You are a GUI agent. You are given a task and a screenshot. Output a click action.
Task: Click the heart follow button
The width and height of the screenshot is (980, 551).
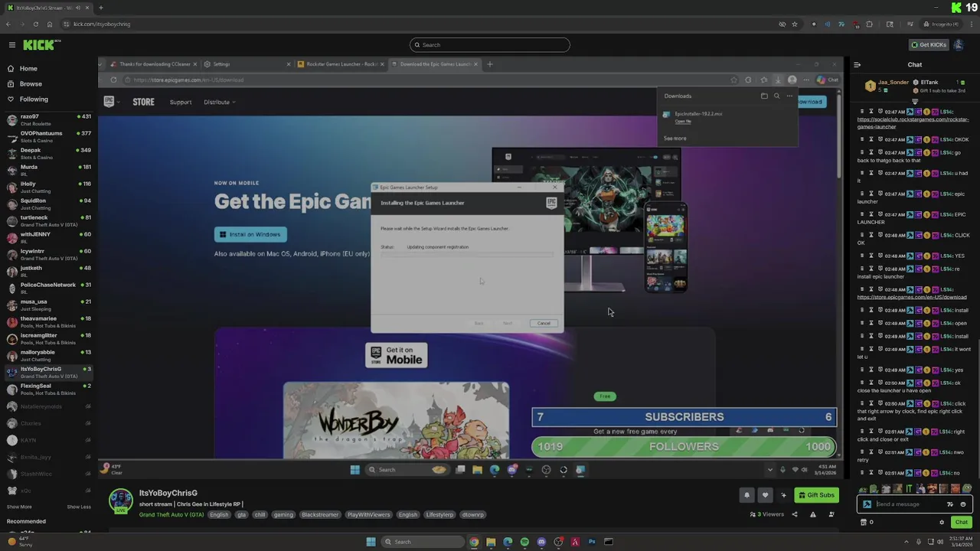764,495
